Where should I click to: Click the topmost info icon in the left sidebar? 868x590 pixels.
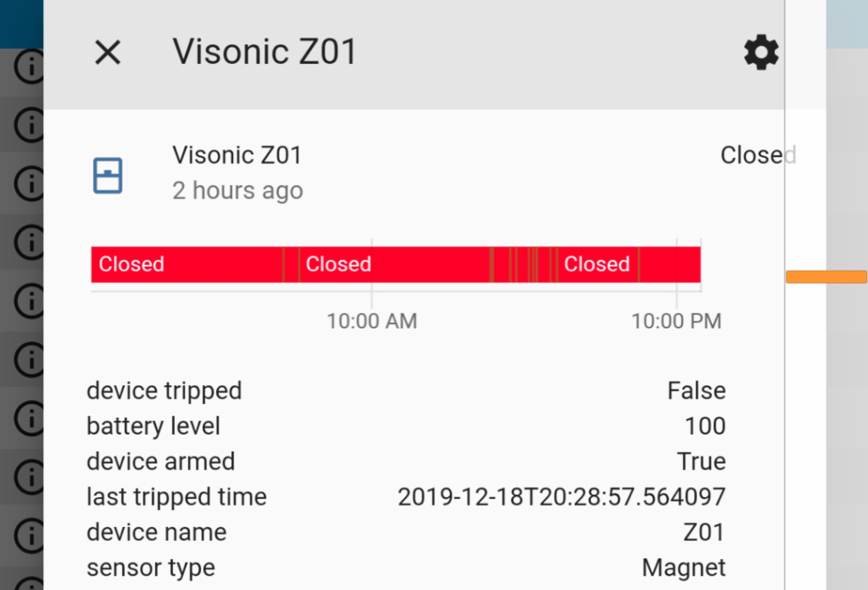pyautogui.click(x=29, y=67)
